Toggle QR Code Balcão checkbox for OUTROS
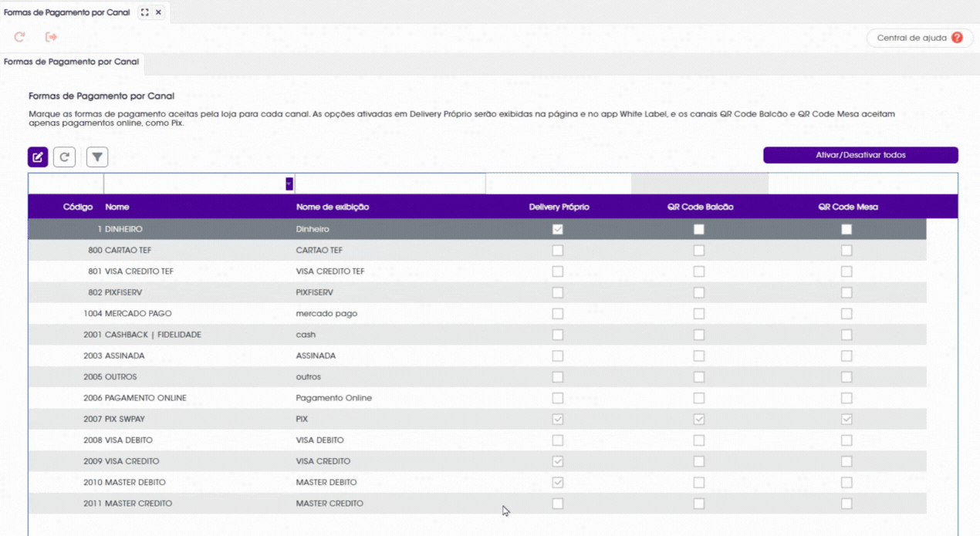The image size is (980, 536). click(x=699, y=377)
